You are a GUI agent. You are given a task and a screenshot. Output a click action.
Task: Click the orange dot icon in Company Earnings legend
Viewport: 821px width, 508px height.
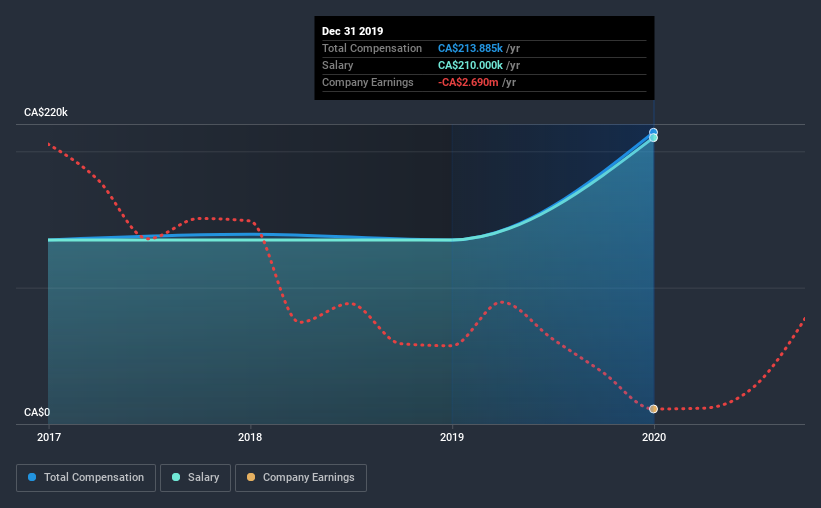251,477
